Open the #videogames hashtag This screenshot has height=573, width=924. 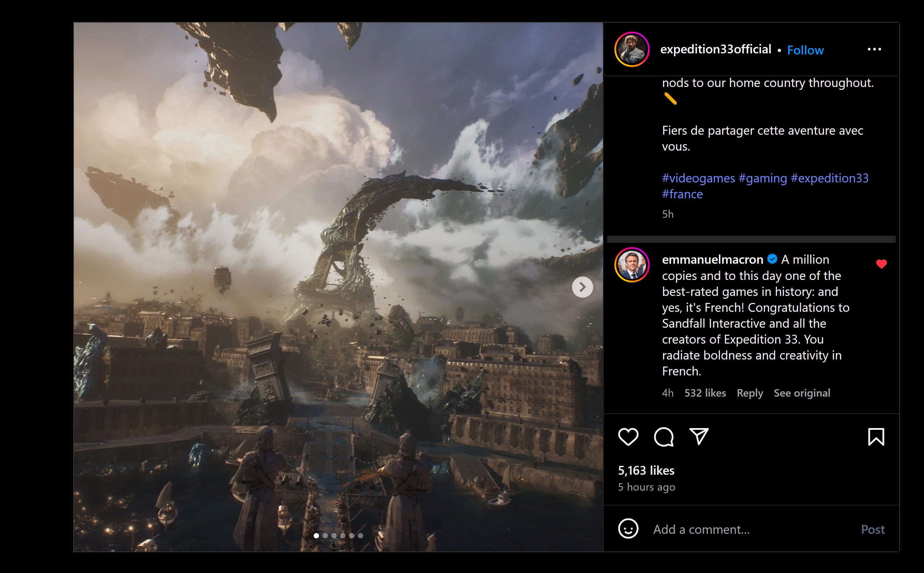698,178
